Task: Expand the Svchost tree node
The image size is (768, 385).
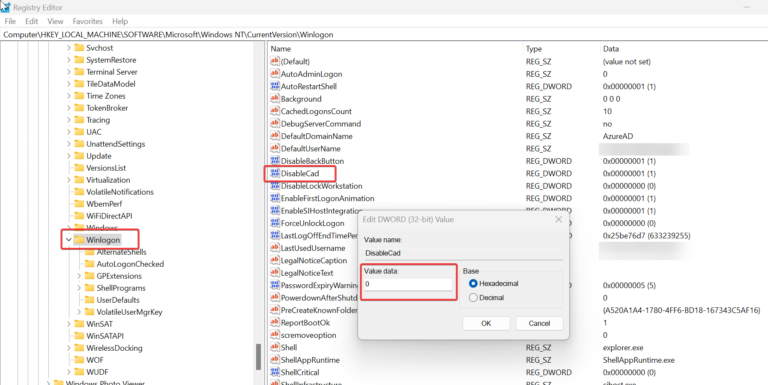Action: [69, 48]
